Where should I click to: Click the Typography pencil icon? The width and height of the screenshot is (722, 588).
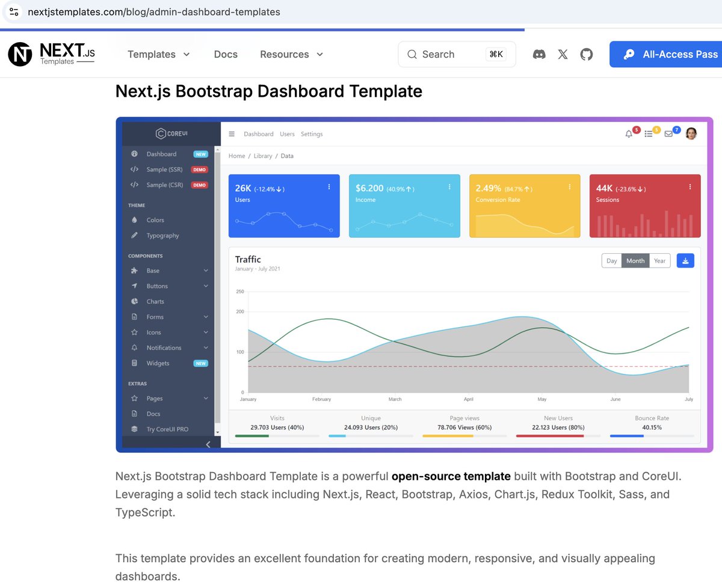(x=134, y=236)
